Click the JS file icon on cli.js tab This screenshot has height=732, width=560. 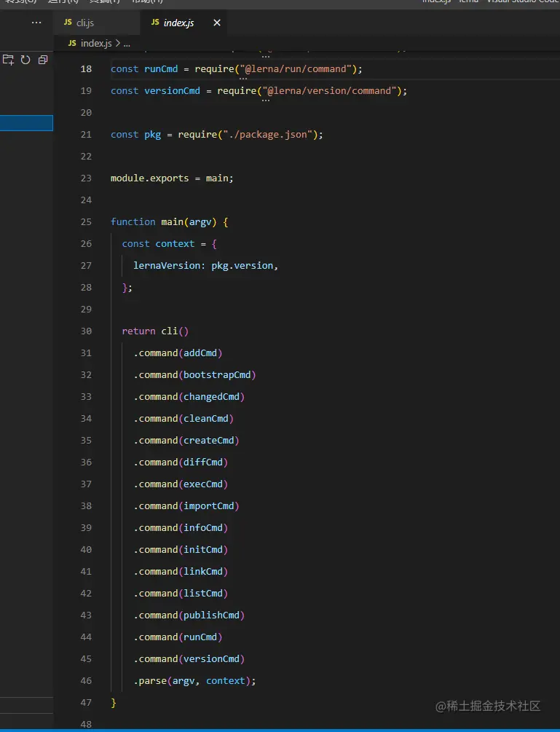(x=68, y=22)
